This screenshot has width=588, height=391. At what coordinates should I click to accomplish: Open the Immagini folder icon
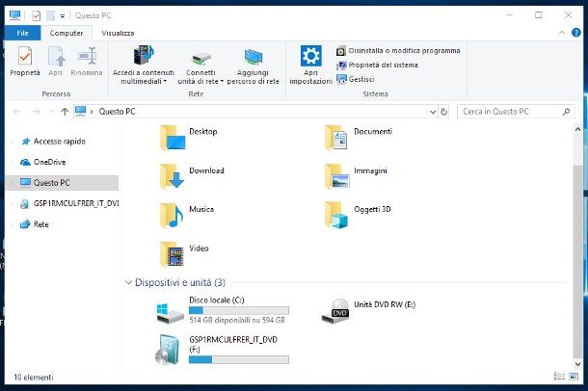point(336,176)
